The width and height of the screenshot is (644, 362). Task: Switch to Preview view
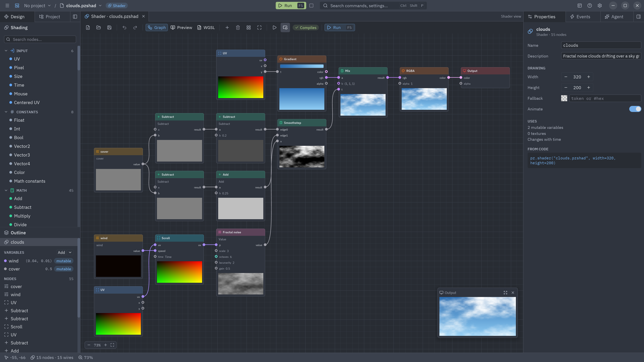pyautogui.click(x=181, y=27)
